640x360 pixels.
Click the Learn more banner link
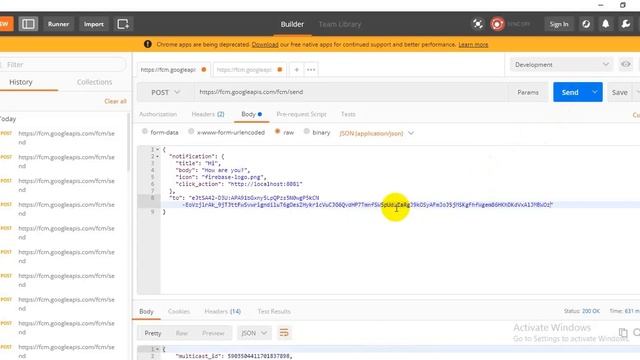point(473,44)
